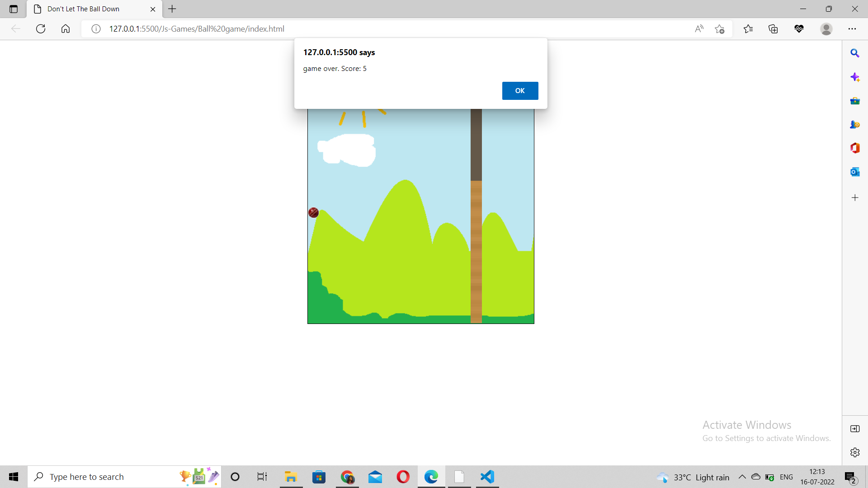This screenshot has width=868, height=488.
Task: Open the tab actions menu top left
Action: (x=13, y=9)
